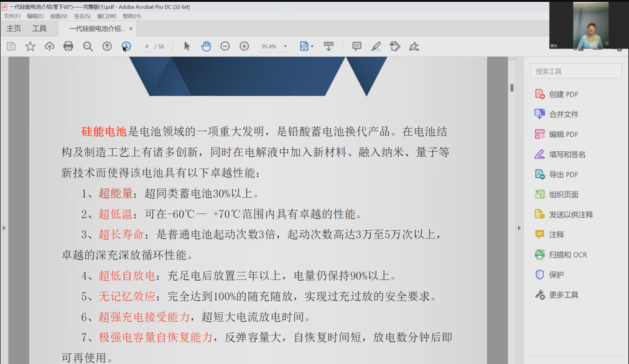Activate the arrow selection tool

[187, 46]
